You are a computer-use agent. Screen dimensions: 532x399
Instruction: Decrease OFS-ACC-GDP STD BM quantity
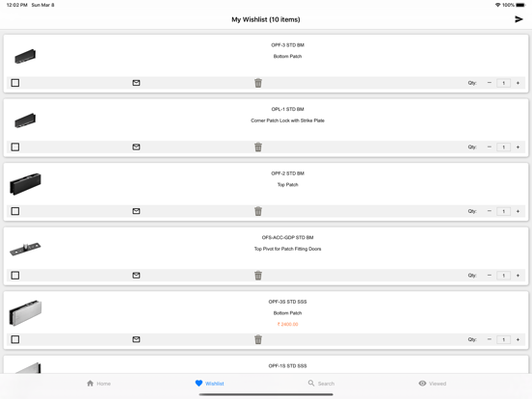pyautogui.click(x=490, y=276)
